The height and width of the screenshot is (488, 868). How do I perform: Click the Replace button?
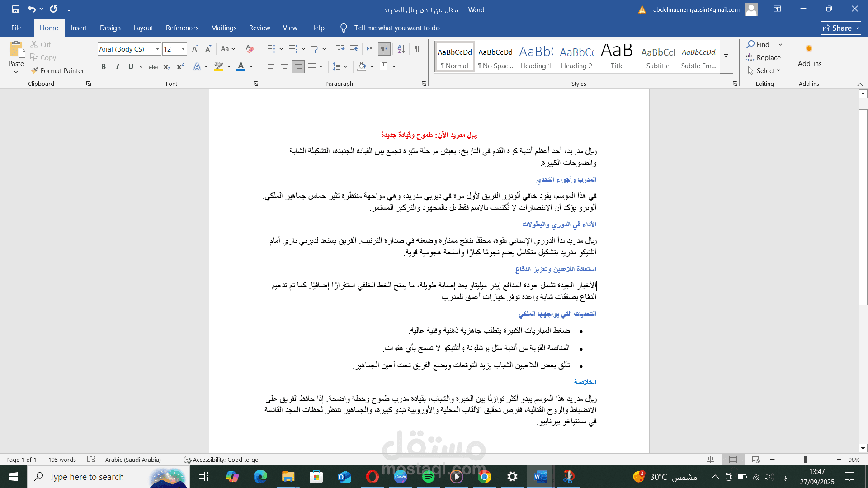click(x=764, y=57)
